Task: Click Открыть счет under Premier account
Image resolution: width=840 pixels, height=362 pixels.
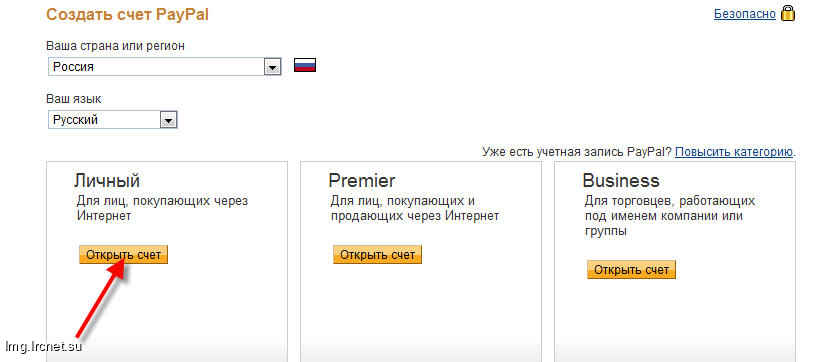Action: tap(378, 255)
